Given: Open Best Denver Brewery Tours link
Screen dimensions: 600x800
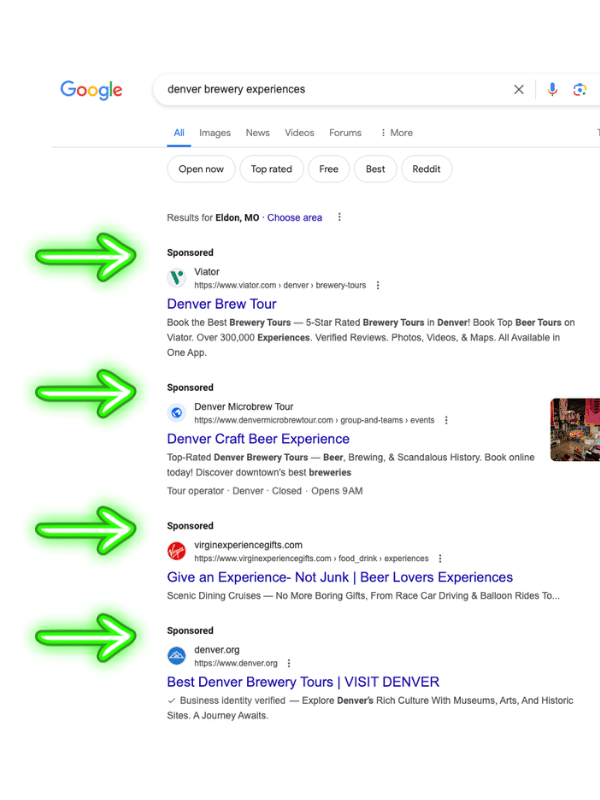Looking at the screenshot, I should [x=303, y=682].
